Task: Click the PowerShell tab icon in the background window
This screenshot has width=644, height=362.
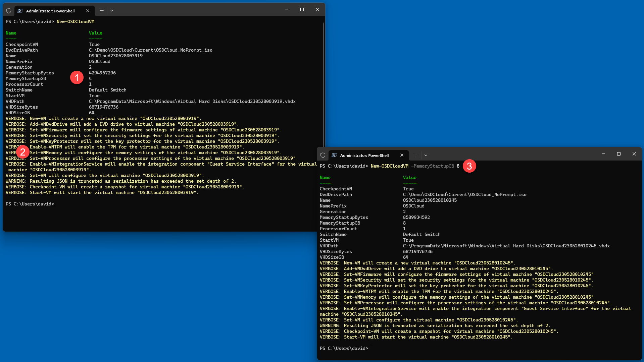Action: (20, 11)
